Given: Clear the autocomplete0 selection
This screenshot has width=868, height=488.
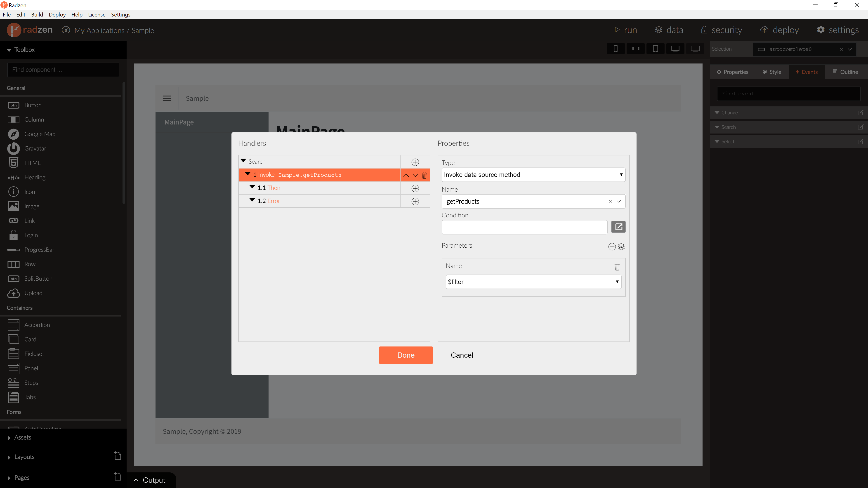Looking at the screenshot, I should (841, 49).
